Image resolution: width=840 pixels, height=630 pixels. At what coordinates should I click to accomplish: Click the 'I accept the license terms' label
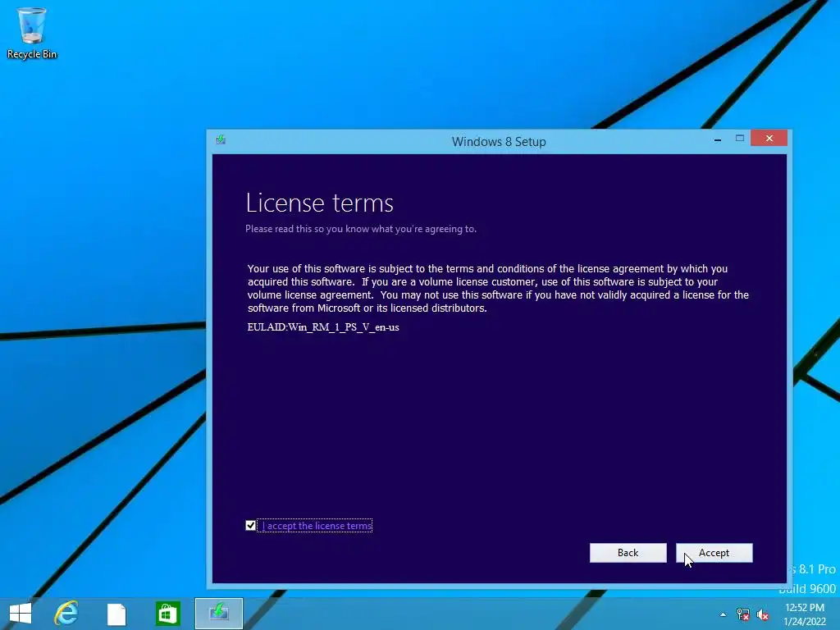click(x=317, y=526)
